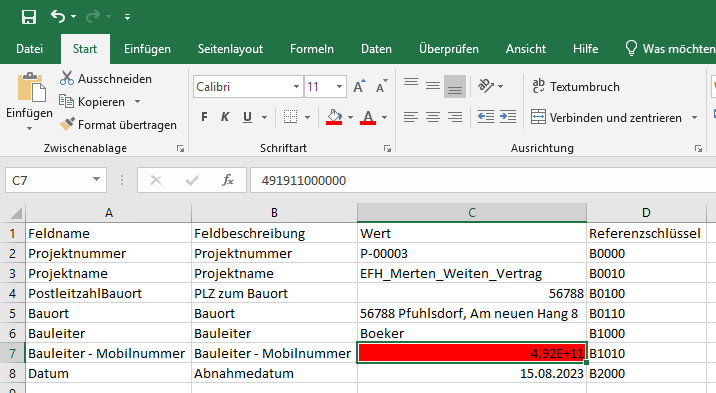Click the 'Was möchten' search lightbulb field
Viewport: 716px width, 393px height.
point(669,48)
